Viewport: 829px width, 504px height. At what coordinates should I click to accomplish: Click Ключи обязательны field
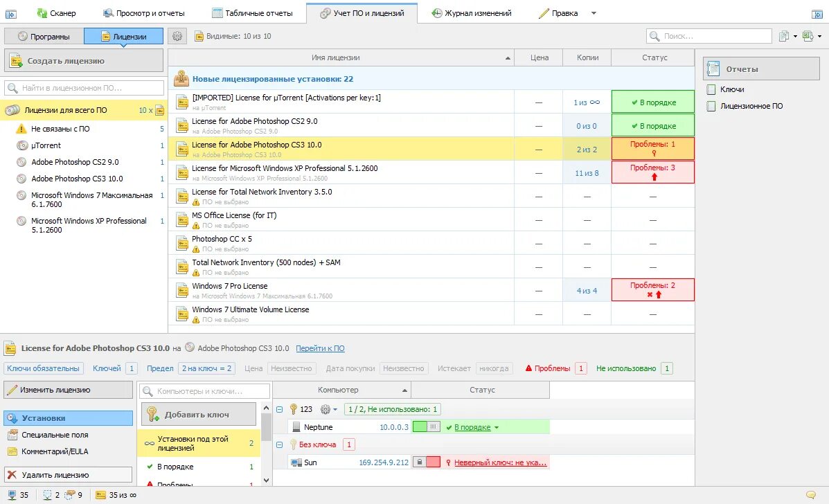pos(44,368)
